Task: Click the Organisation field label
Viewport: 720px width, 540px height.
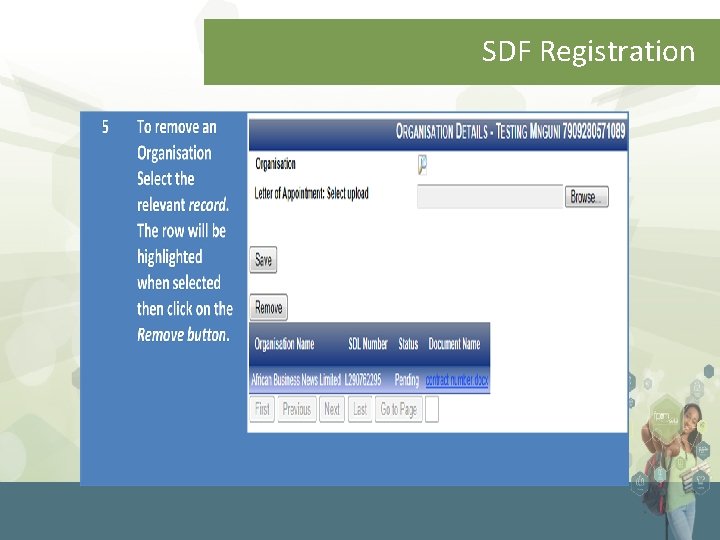Action: tap(275, 164)
